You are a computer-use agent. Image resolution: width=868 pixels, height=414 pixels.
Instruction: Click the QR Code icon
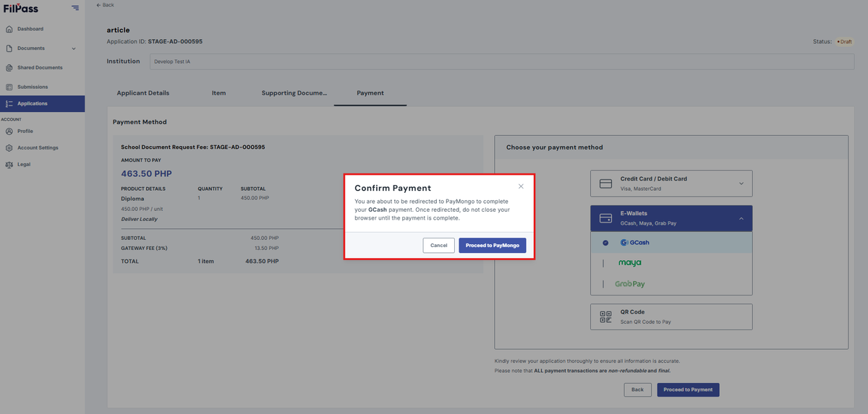606,316
